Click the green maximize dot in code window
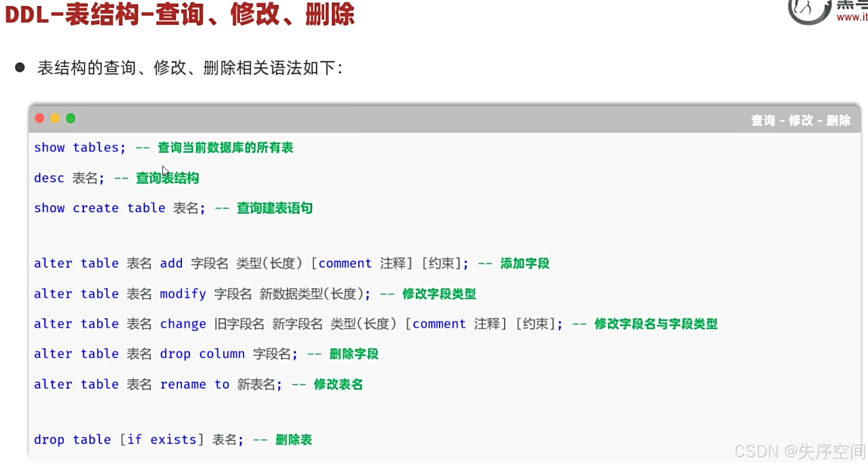 tap(71, 118)
